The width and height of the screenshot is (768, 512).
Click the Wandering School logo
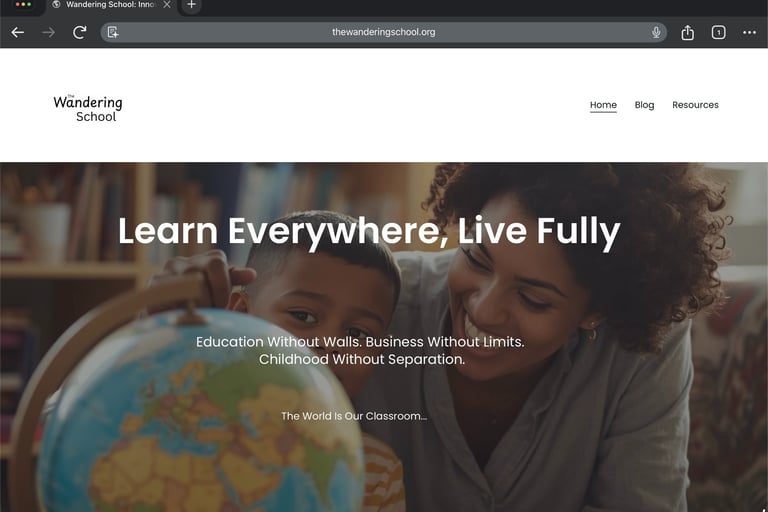[88, 108]
